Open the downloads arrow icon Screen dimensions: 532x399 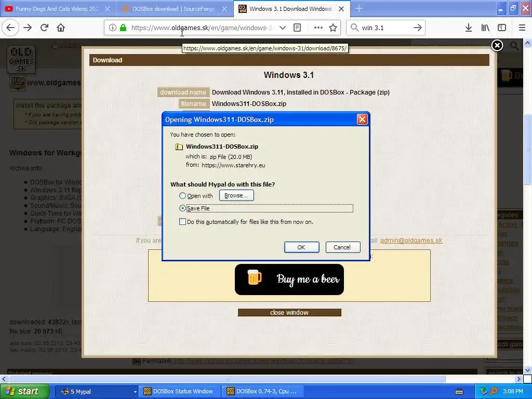pos(469,28)
